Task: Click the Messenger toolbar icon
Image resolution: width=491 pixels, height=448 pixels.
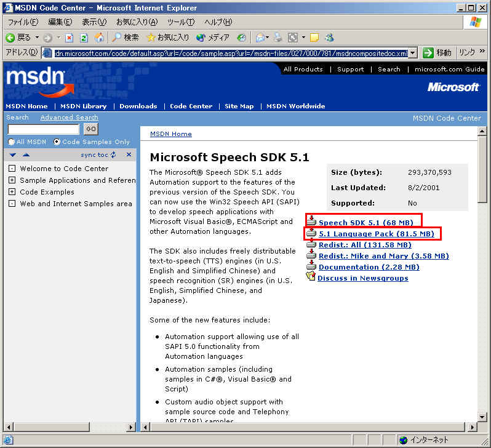Action: [329, 38]
